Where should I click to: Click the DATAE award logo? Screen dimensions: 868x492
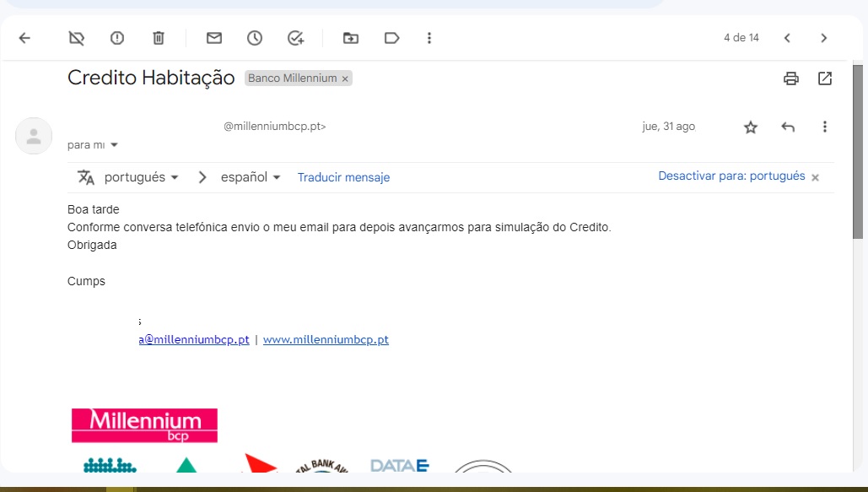click(400, 465)
